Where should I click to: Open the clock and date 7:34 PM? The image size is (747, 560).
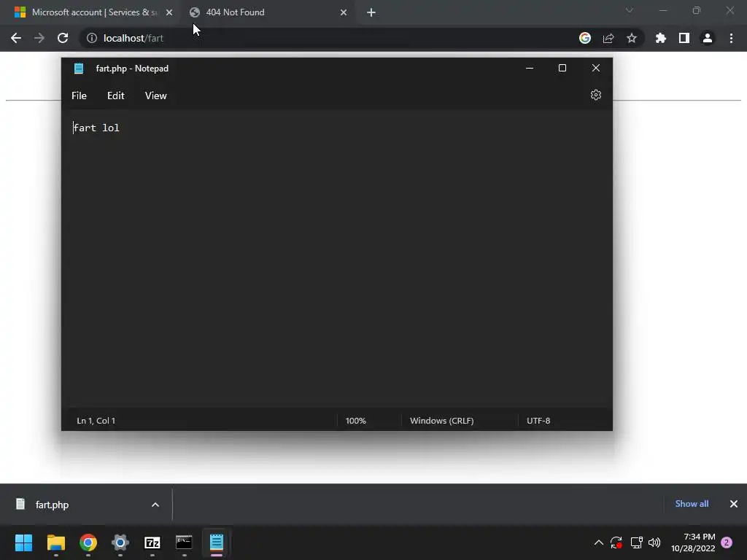[693, 542]
